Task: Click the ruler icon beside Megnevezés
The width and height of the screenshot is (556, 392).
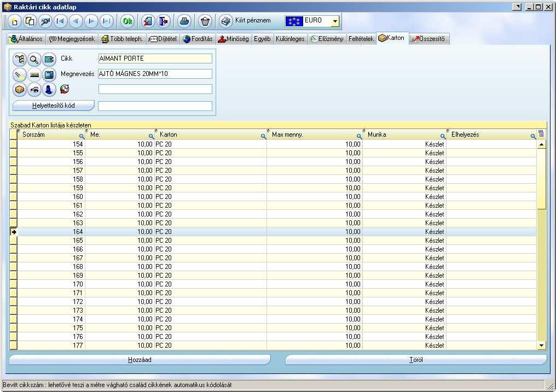Action: (x=34, y=74)
